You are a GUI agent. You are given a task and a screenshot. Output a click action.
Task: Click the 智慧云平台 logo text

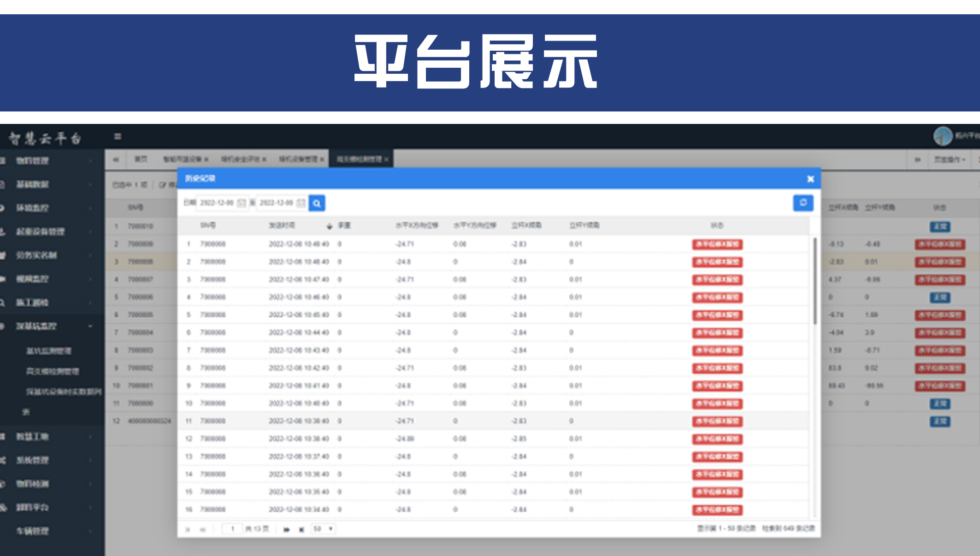[x=45, y=138]
